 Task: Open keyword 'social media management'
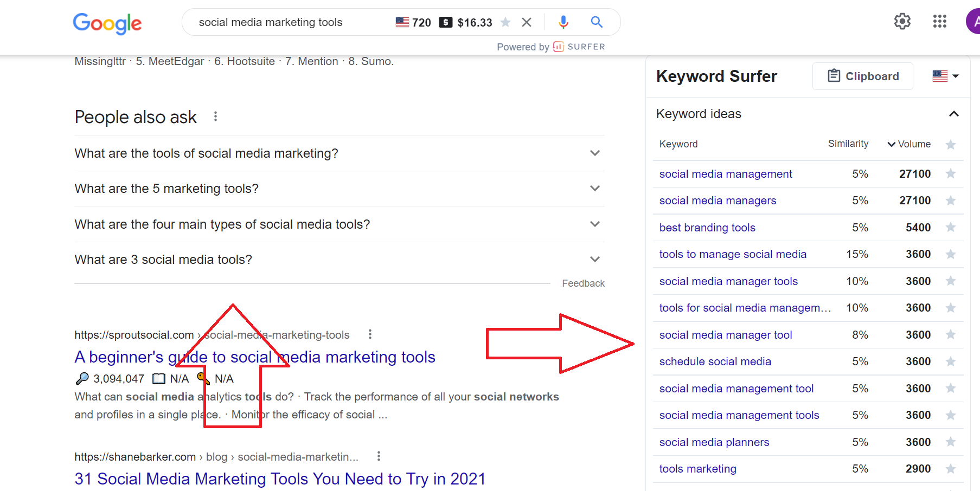coord(726,174)
